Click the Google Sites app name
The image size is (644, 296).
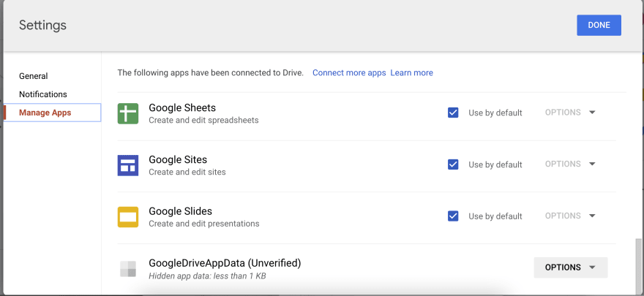click(x=178, y=159)
